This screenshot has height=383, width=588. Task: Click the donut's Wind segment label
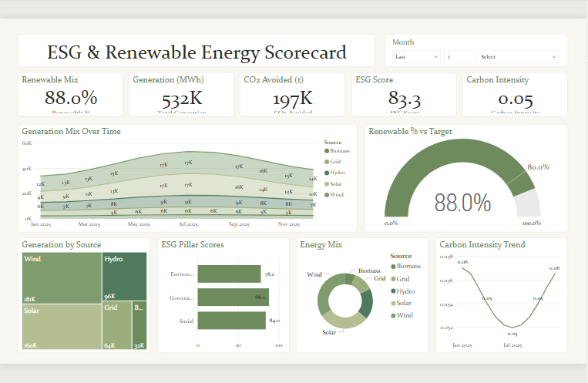tap(314, 274)
